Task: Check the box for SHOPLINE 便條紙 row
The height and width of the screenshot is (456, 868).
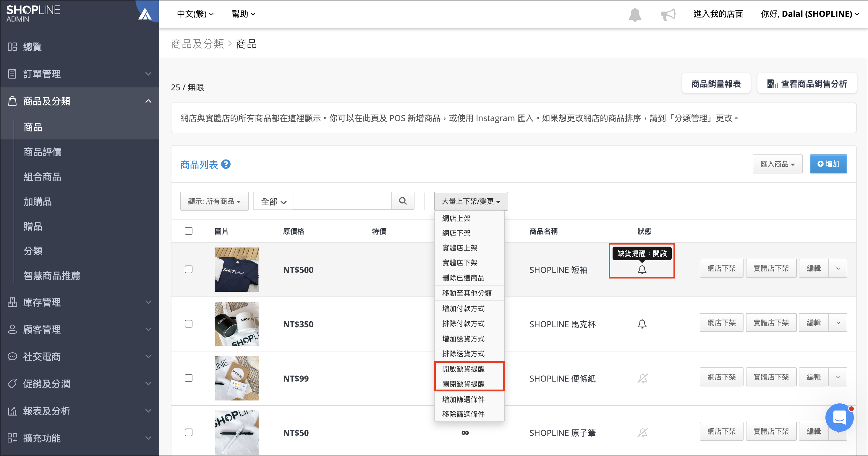Action: (189, 378)
